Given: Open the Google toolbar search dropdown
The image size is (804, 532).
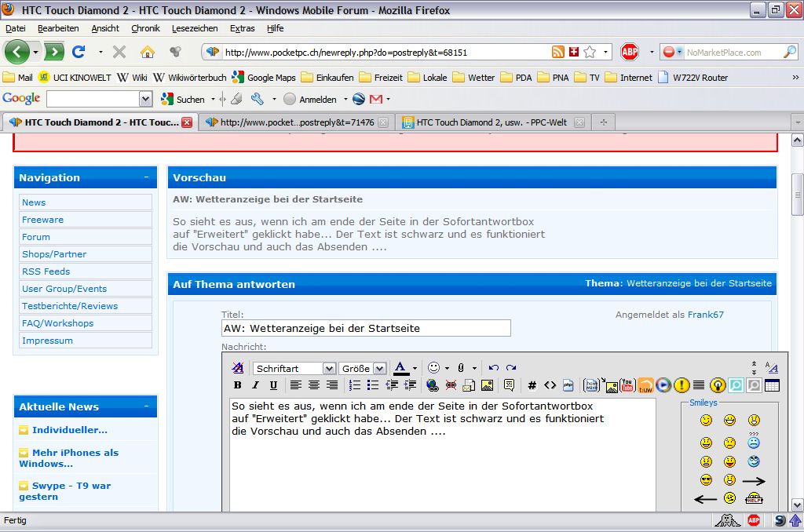Looking at the screenshot, I should pyautogui.click(x=145, y=99).
